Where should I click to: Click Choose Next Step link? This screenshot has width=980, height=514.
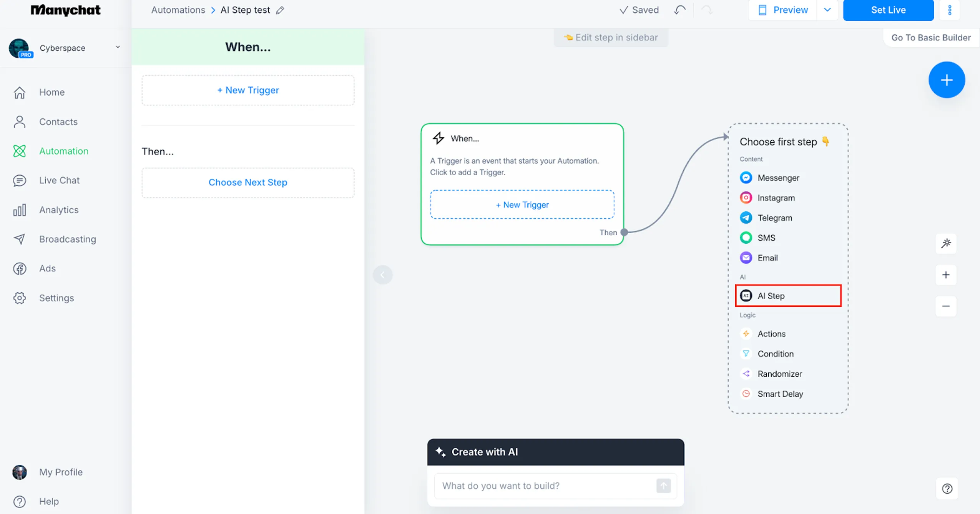pos(247,182)
